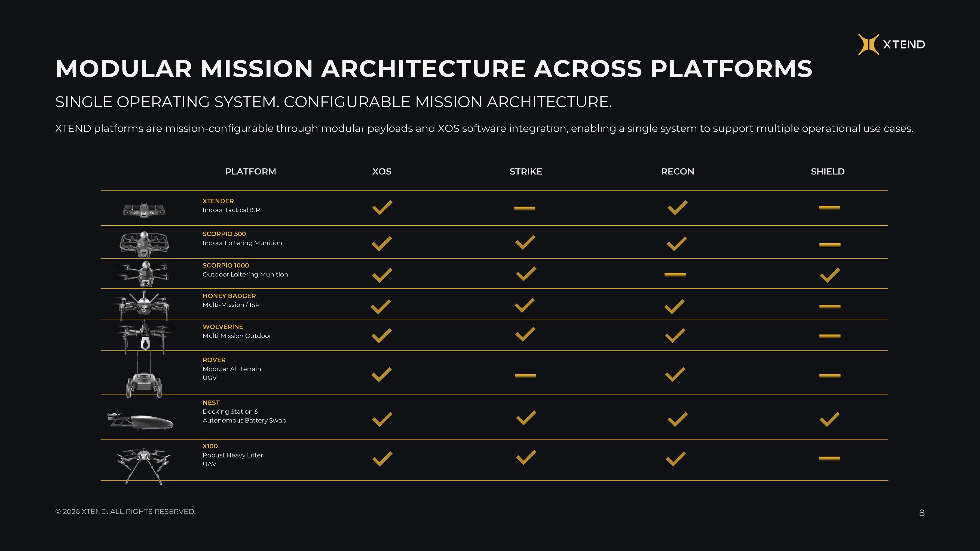Select the ROVER platform name
This screenshot has height=551, width=980.
click(x=214, y=360)
